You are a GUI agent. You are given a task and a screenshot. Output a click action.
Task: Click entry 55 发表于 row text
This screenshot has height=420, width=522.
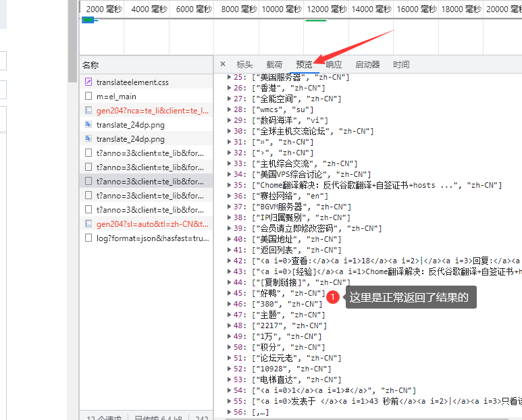pos(386,401)
